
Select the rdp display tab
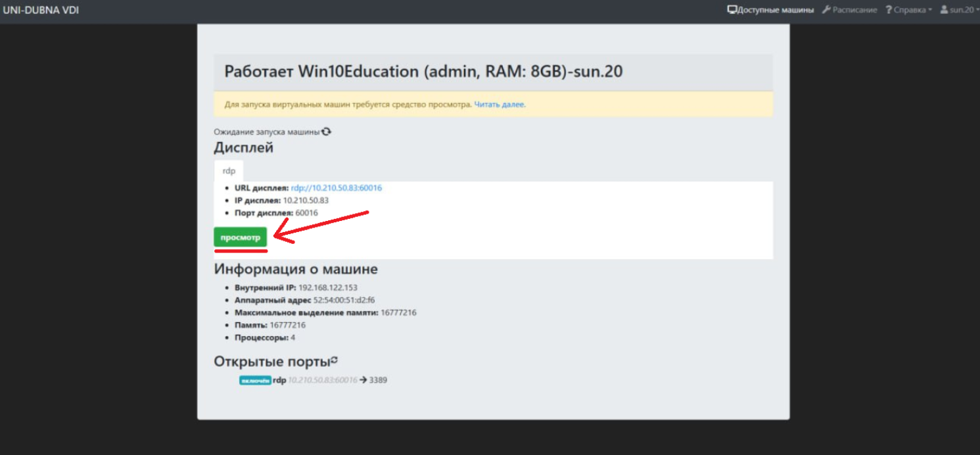pyautogui.click(x=229, y=171)
